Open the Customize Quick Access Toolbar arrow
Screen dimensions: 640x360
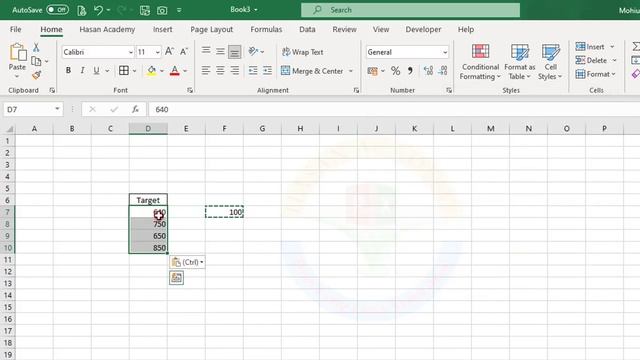tap(179, 11)
